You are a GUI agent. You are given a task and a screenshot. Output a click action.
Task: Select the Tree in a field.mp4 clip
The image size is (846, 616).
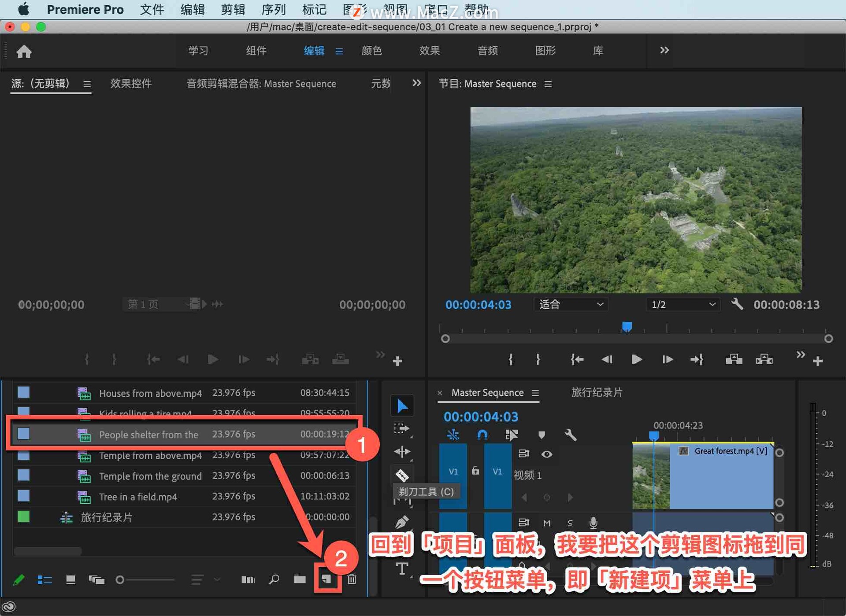click(138, 497)
